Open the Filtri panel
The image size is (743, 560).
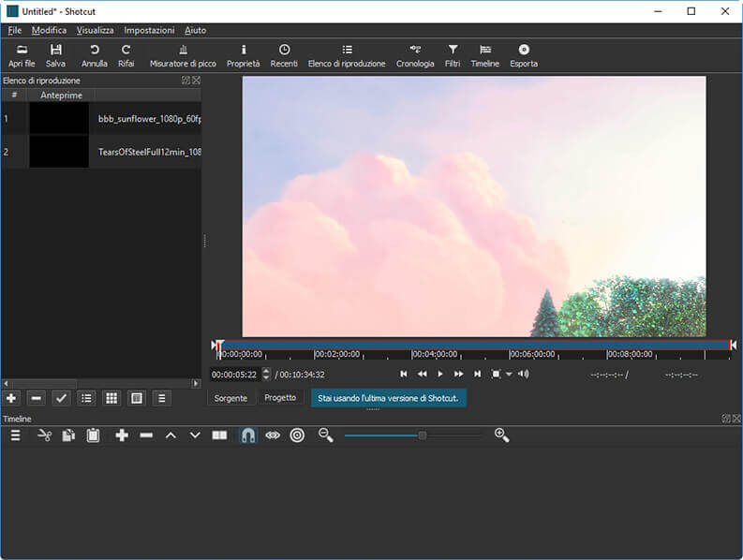[x=453, y=55]
